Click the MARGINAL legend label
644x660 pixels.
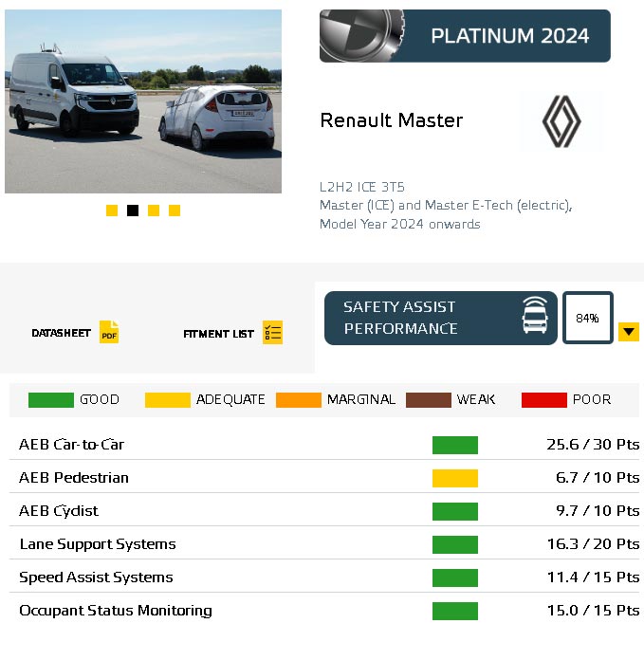point(361,399)
